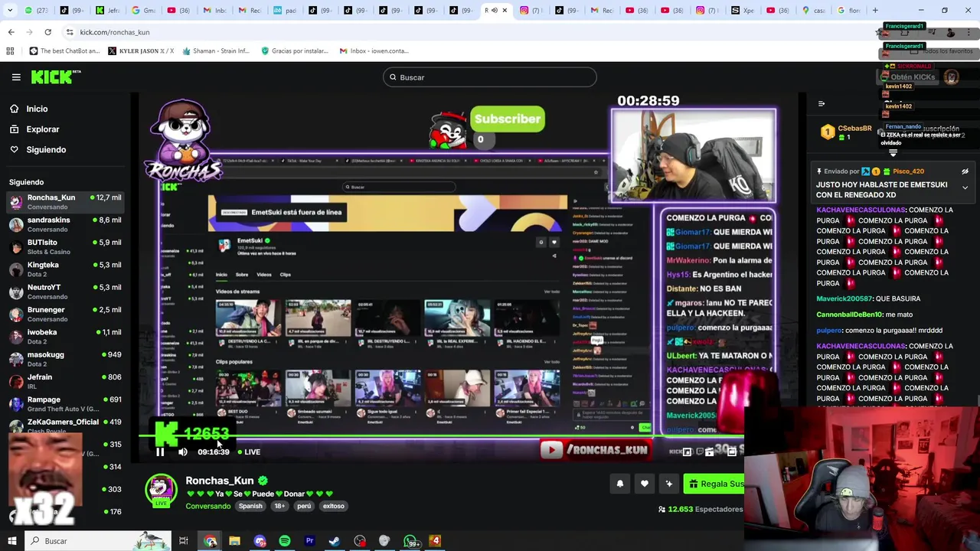
Task: Open Premiere Pro from the taskbar
Action: 309,541
